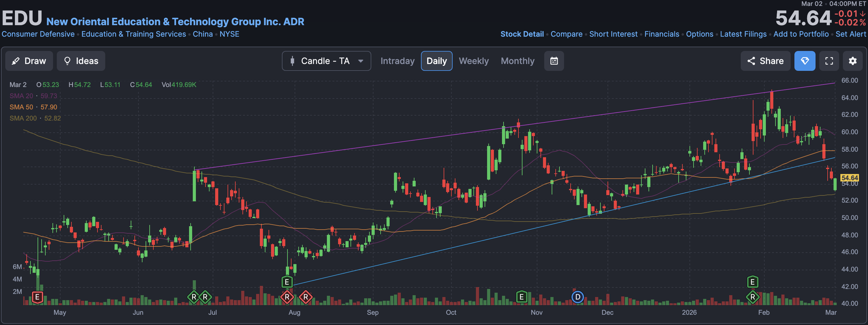Open the China country link
This screenshot has width=868, height=325.
pos(202,34)
